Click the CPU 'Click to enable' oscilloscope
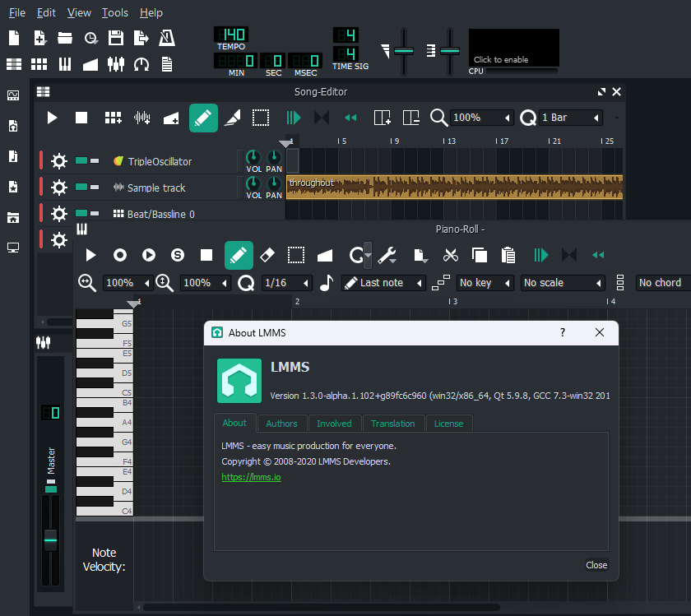Screen dimensions: 691x616 [514, 48]
